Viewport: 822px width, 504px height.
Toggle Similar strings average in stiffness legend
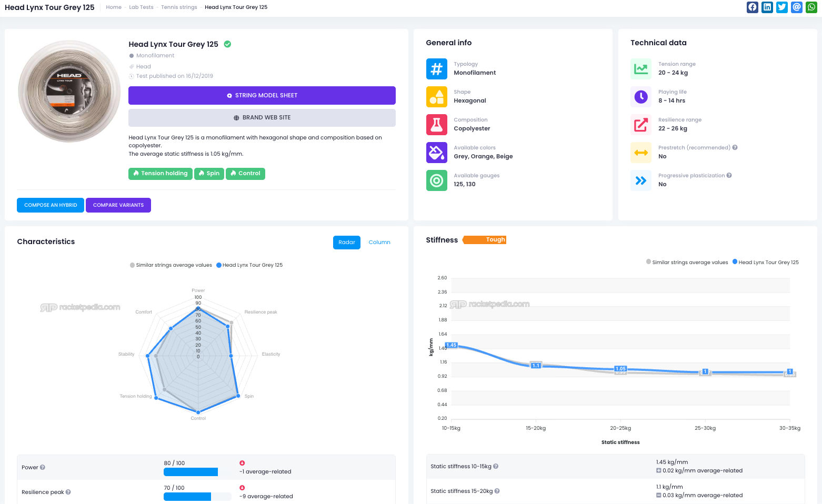687,262
